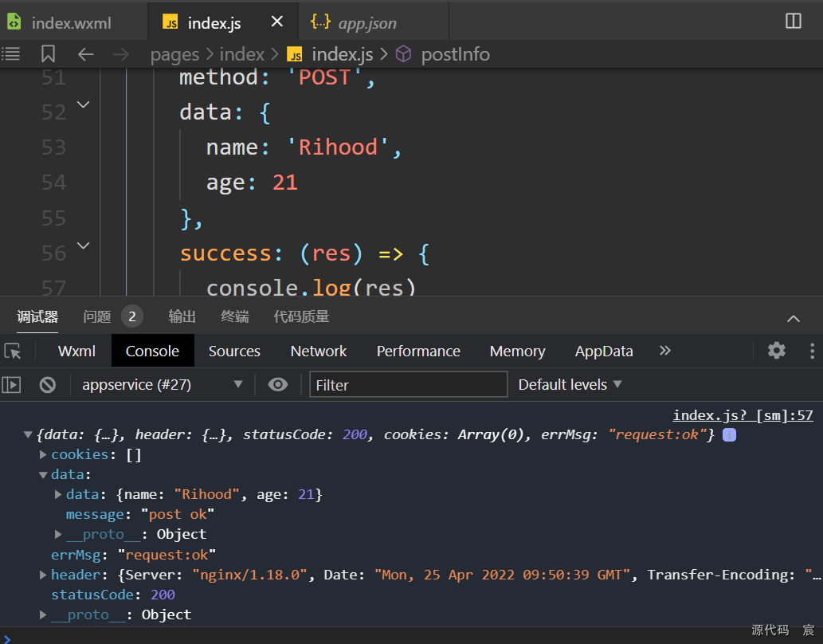Viewport: 823px width, 644px height.
Task: Open the Default levels dropdown
Action: point(570,384)
